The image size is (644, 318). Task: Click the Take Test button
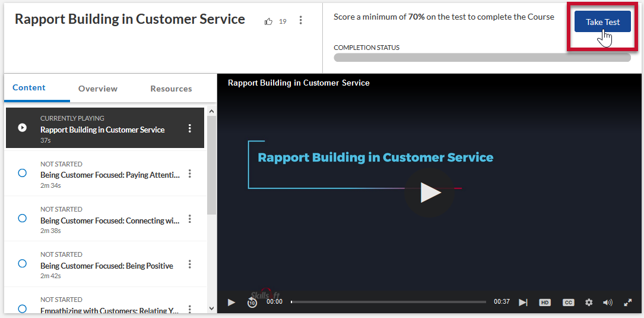pos(602,22)
